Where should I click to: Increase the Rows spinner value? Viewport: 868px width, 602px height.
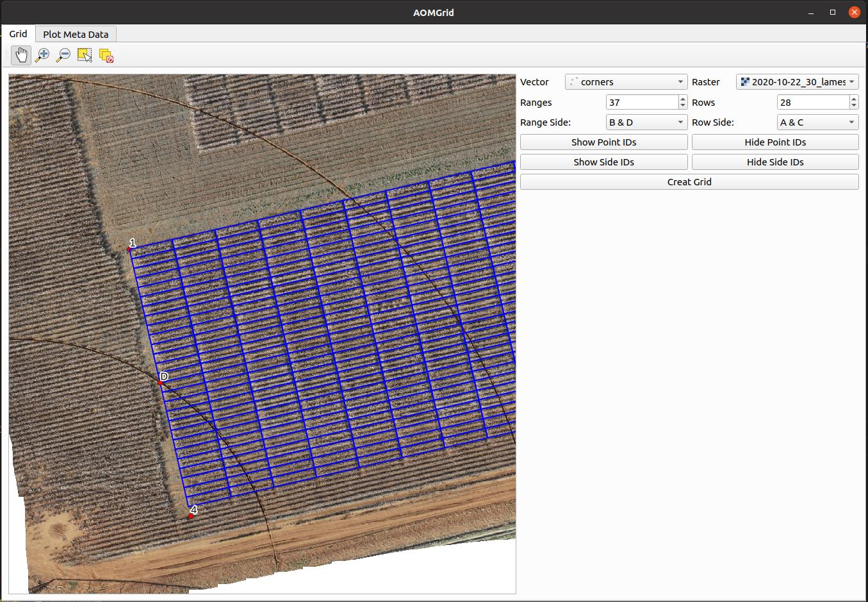point(854,99)
